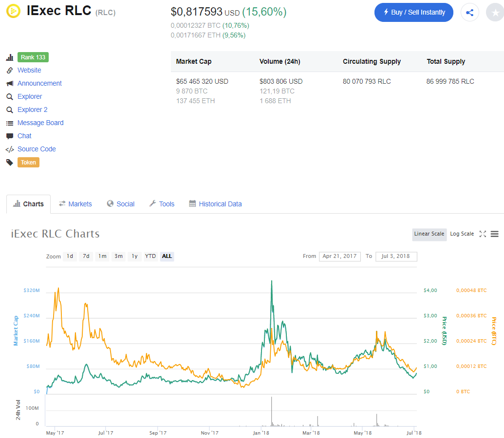This screenshot has width=504, height=438.
Task: Click the Total Supply column header
Action: (x=446, y=61)
